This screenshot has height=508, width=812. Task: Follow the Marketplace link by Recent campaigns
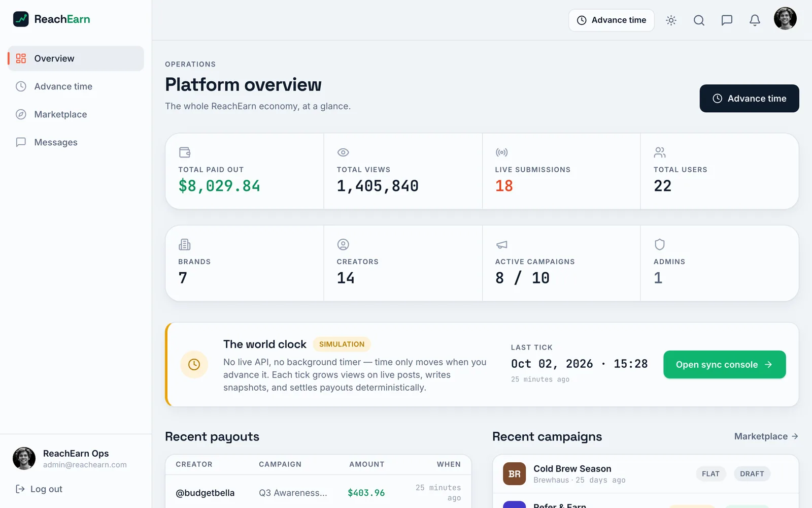[766, 436]
